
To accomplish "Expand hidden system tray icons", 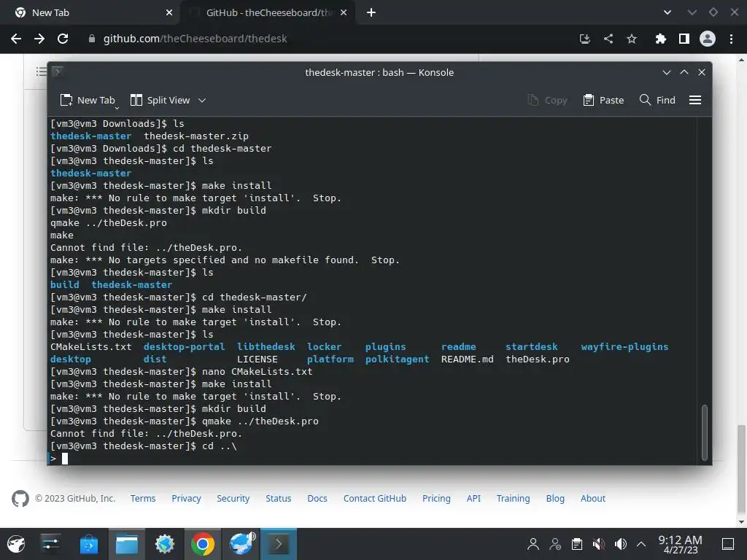I will tap(641, 544).
